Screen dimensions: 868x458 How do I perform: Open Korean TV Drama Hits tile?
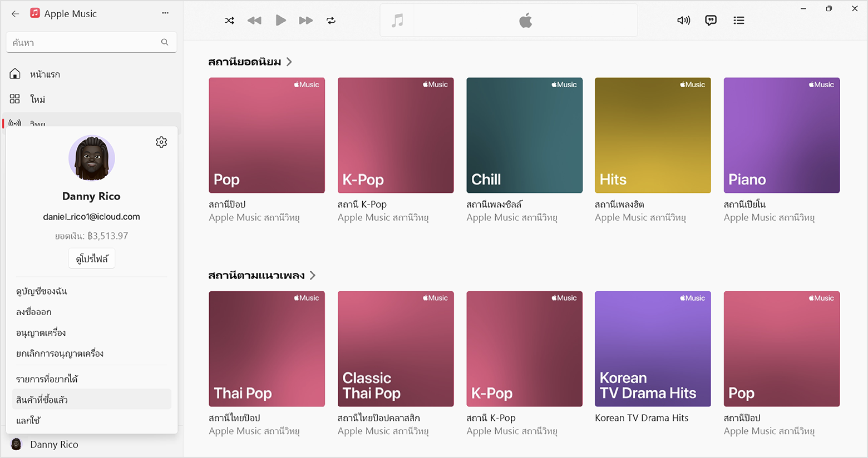click(653, 349)
